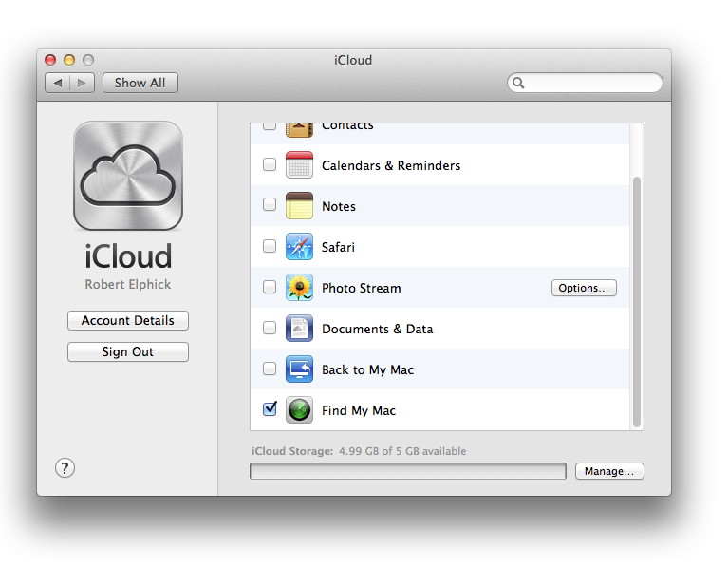The width and height of the screenshot is (728, 567).
Task: Enable Back to My Mac checkbox
Action: [x=270, y=369]
